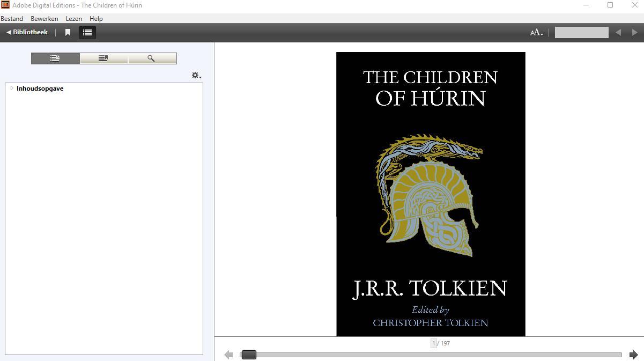The height and width of the screenshot is (361, 644).
Task: Open the Lezen menu
Action: pos(74,18)
